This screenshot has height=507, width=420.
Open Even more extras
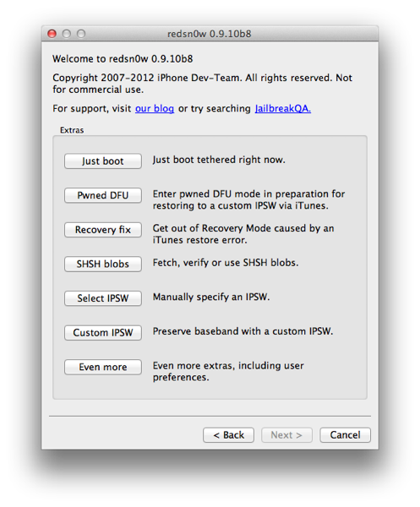(x=103, y=367)
